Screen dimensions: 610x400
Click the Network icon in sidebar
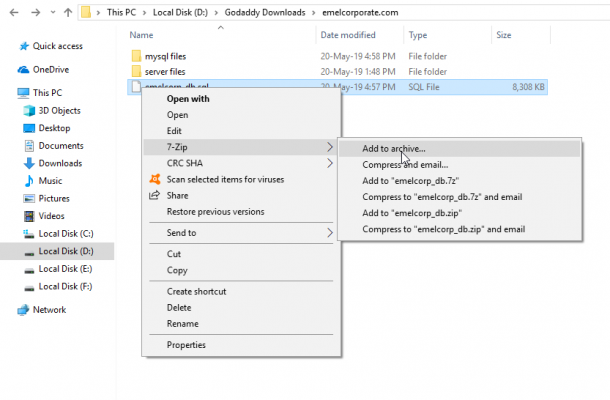click(24, 309)
